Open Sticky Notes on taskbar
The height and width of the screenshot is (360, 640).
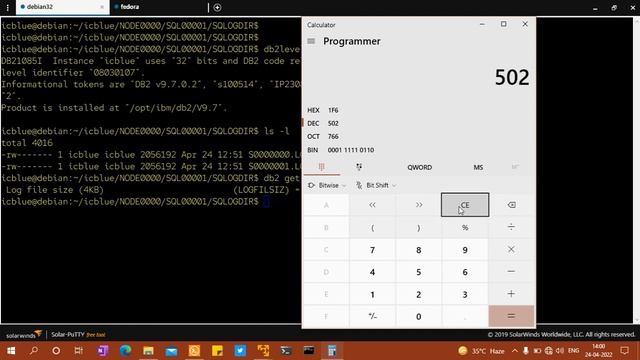pyautogui.click(x=217, y=351)
